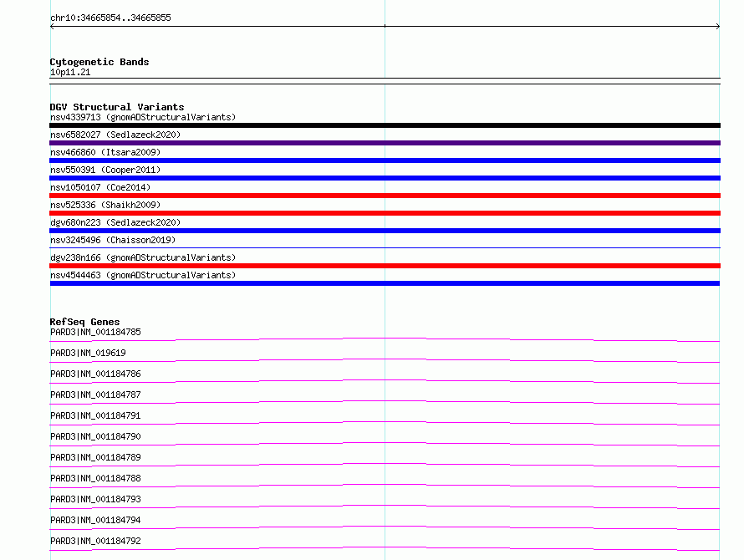Select transcript PARD3|NM_001184789

click(x=95, y=457)
